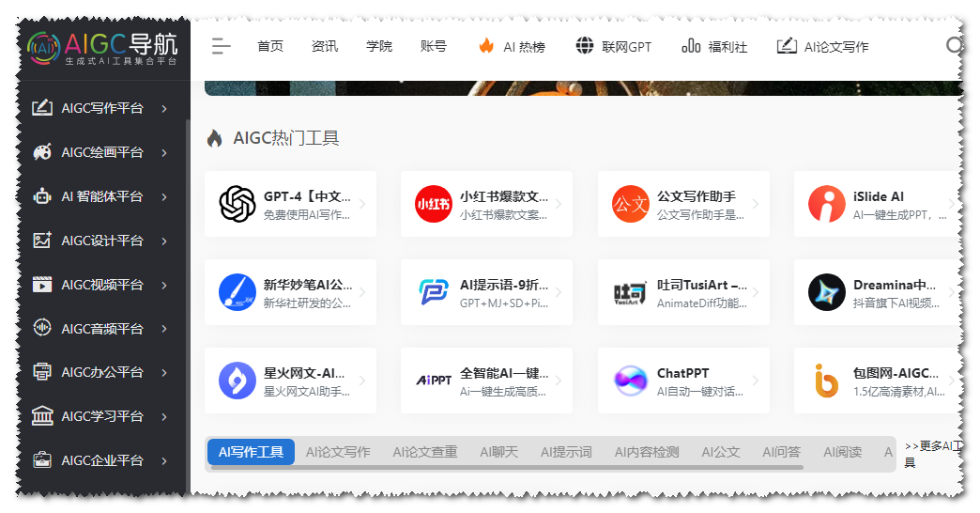The height and width of the screenshot is (513, 980).
Task: Expand the AIGC设计平台 chevron
Action: (x=164, y=241)
